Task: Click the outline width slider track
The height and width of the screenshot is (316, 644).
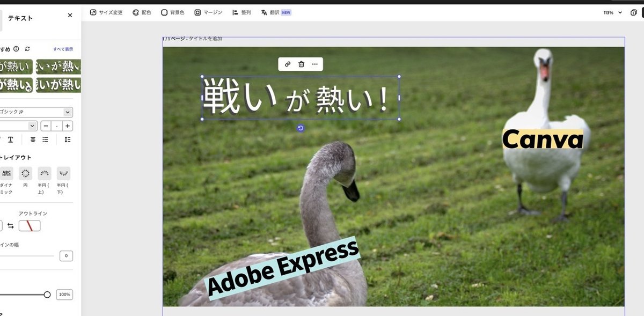Action: [x=27, y=256]
